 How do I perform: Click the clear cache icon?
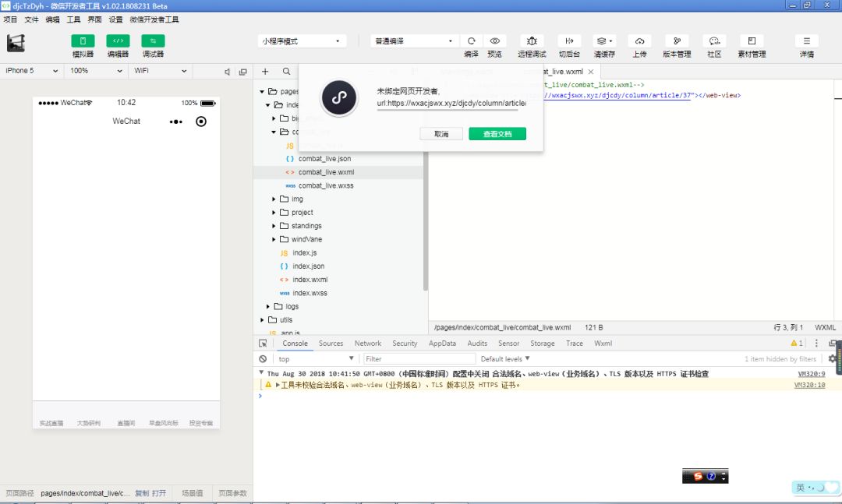click(604, 41)
